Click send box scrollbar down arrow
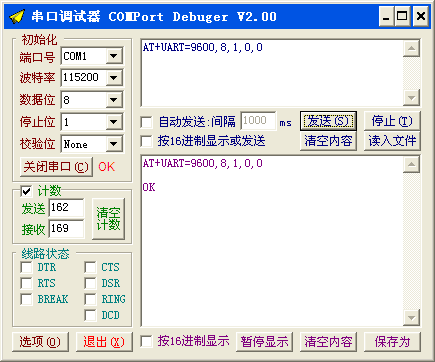Screen dimensions: 435x362 point(411,98)
